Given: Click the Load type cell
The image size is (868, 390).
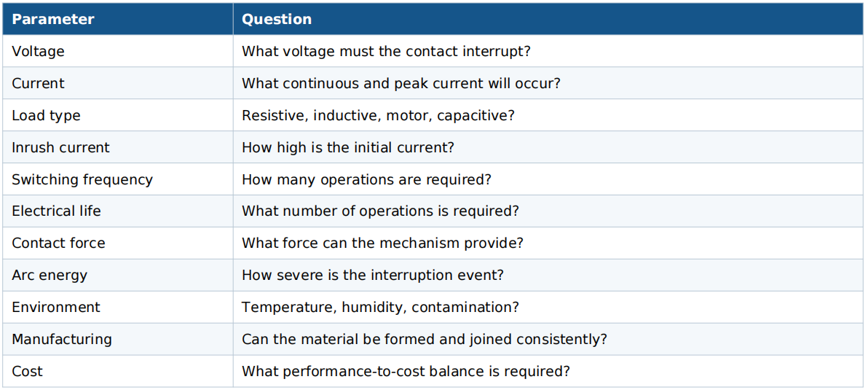Looking at the screenshot, I should (118, 116).
